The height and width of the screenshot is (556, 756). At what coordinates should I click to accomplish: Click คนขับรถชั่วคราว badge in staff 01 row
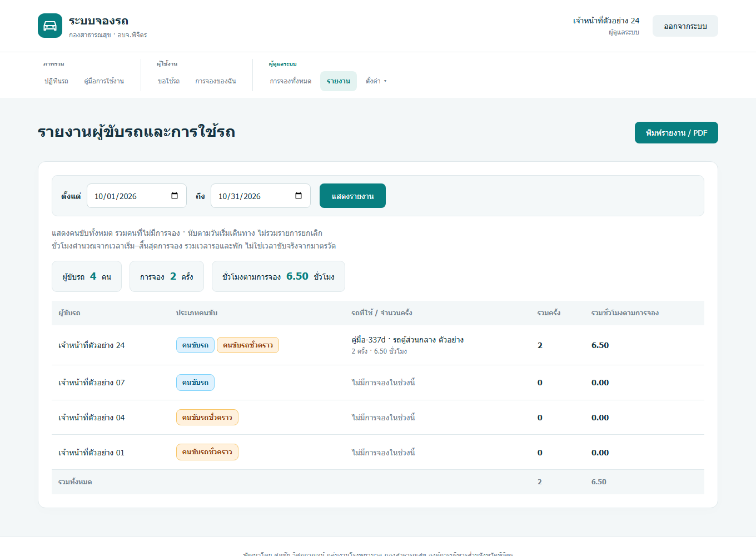(207, 452)
